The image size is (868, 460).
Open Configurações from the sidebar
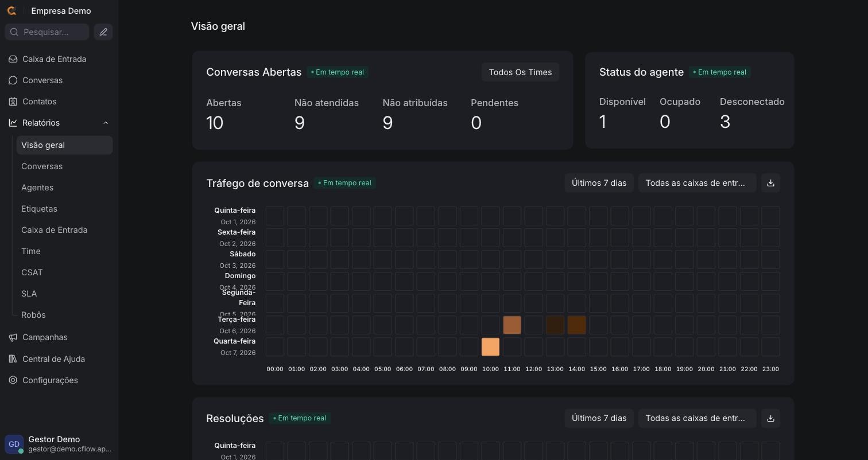point(59,380)
